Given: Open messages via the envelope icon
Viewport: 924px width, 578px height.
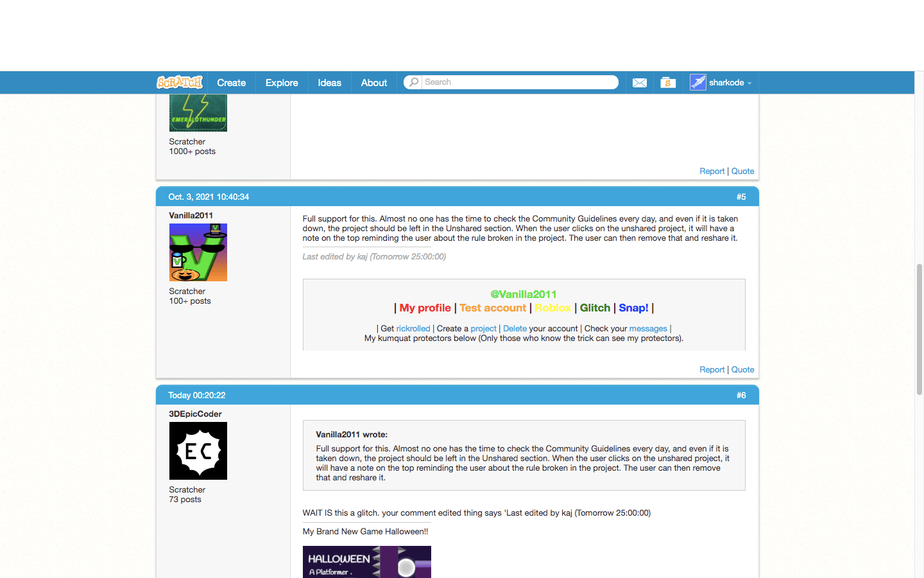Looking at the screenshot, I should pyautogui.click(x=639, y=82).
